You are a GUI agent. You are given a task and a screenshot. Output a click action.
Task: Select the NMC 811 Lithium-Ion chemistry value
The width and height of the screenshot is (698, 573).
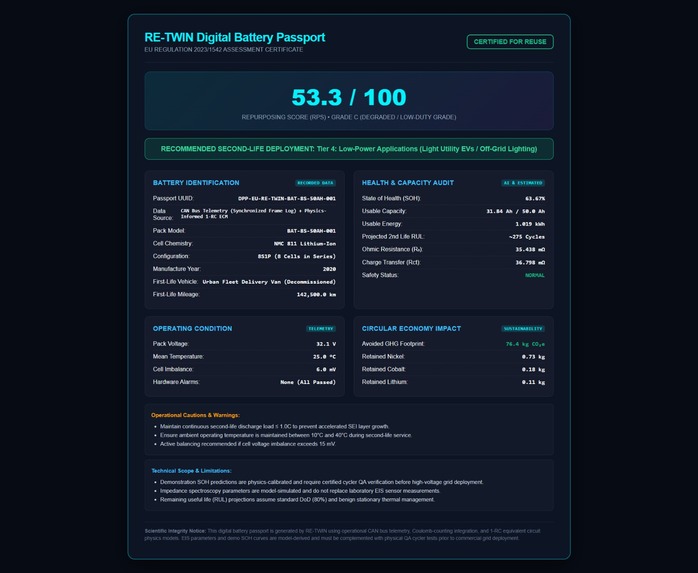tap(305, 244)
